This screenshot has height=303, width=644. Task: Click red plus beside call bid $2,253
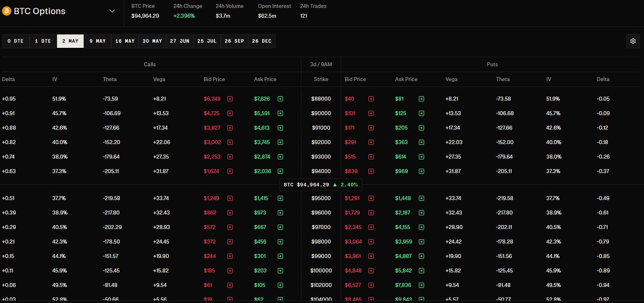pyautogui.click(x=230, y=157)
